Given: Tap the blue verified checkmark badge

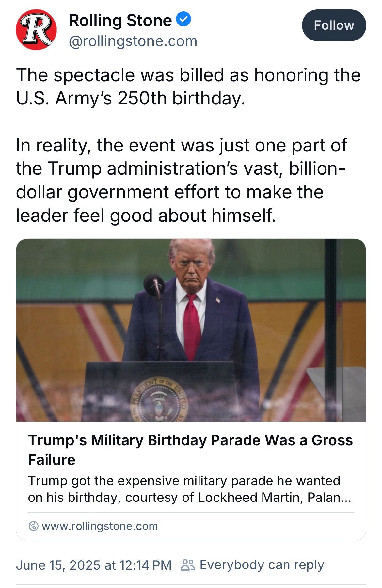Looking at the screenshot, I should click(184, 19).
